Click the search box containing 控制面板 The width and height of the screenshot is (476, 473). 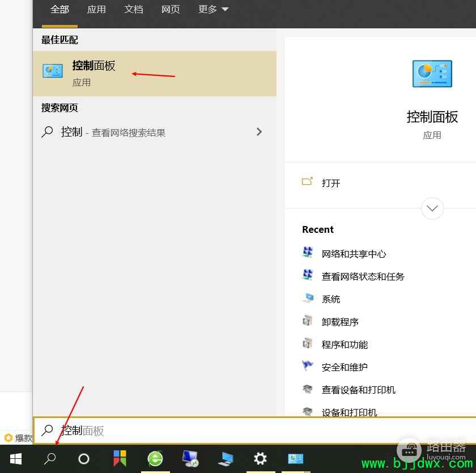254,431
